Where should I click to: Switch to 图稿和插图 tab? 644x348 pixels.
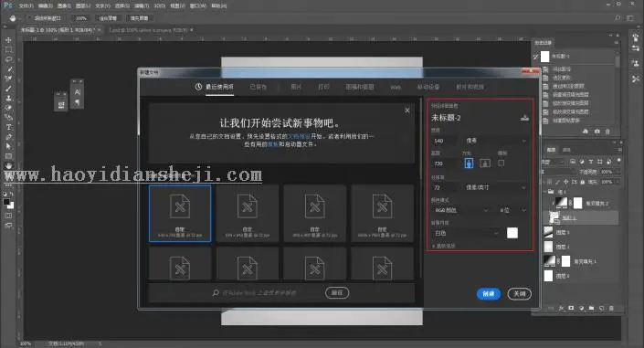point(359,87)
